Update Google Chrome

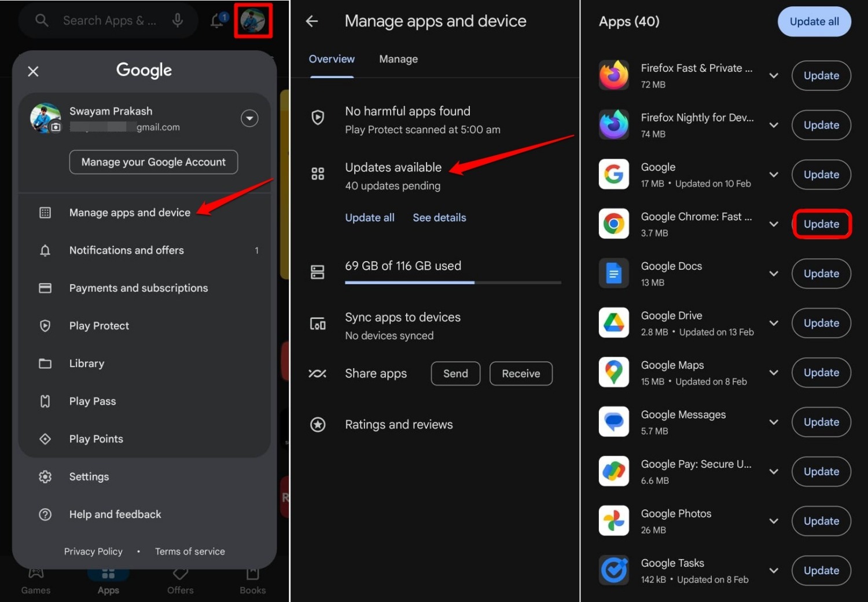click(x=821, y=224)
